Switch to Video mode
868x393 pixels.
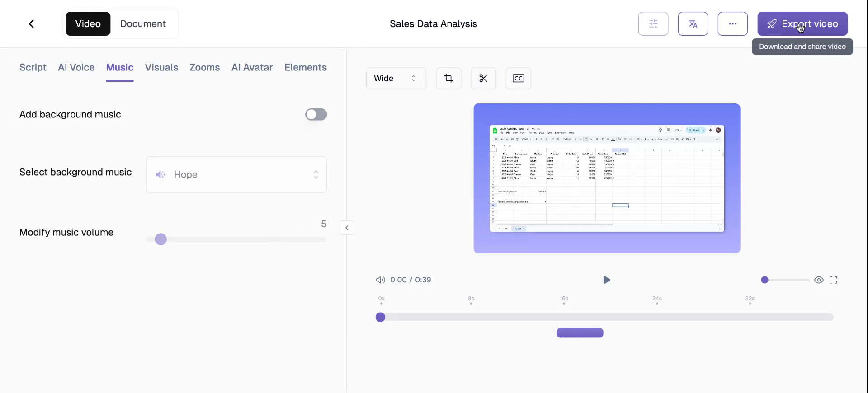[88, 24]
